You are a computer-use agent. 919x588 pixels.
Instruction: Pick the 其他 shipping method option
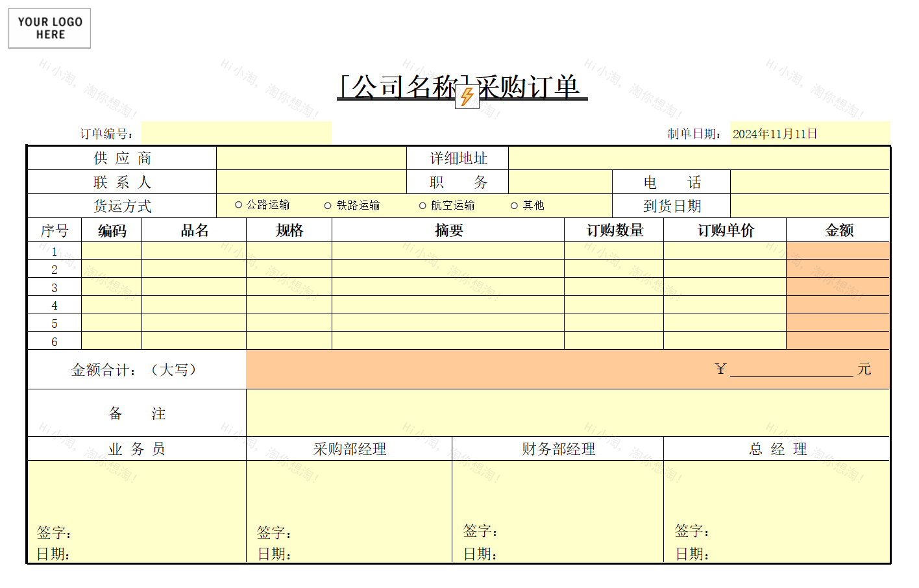[514, 206]
